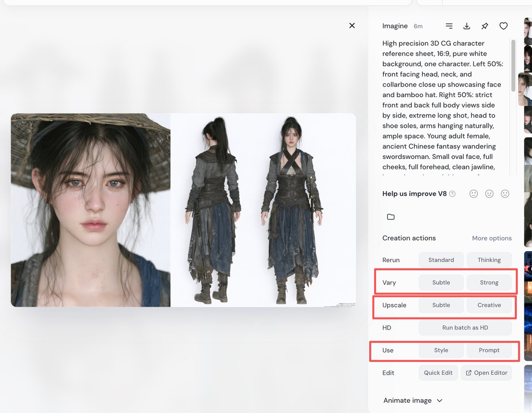Close the image lightbox with the X

(352, 26)
